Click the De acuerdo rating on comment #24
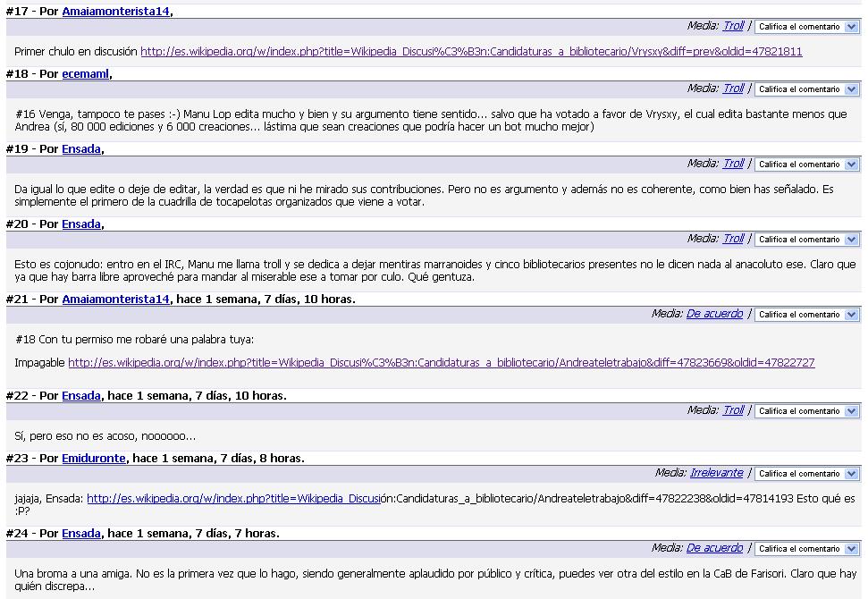Image resolution: width=868 pixels, height=599 pixels. (x=714, y=548)
